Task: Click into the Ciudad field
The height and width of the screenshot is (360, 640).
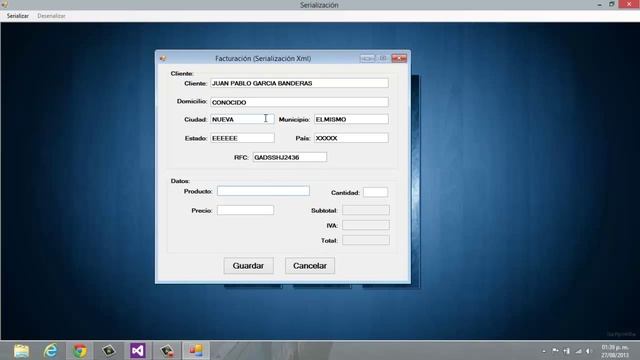Action: 242,119
